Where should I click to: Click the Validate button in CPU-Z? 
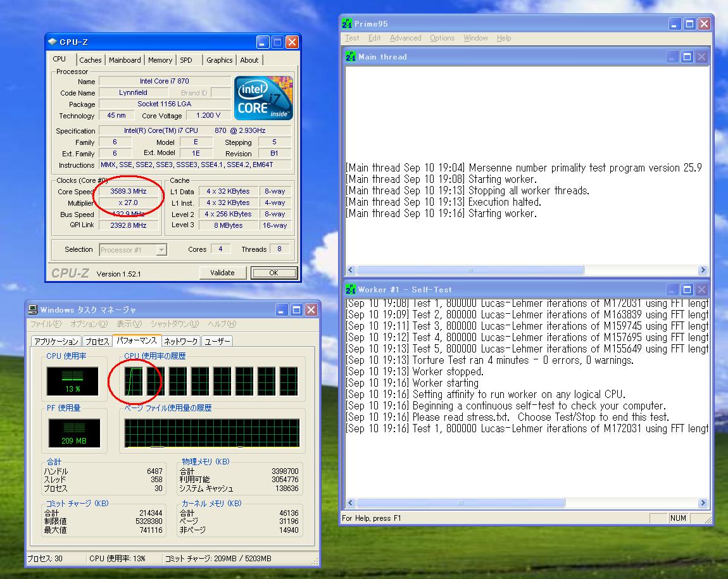(x=222, y=273)
